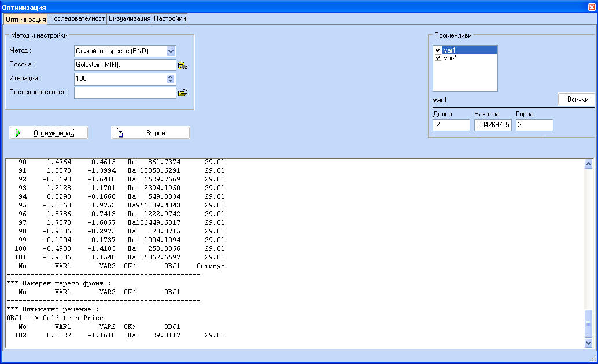
Task: Toggle the var2 variable checkbox
Action: tap(438, 58)
